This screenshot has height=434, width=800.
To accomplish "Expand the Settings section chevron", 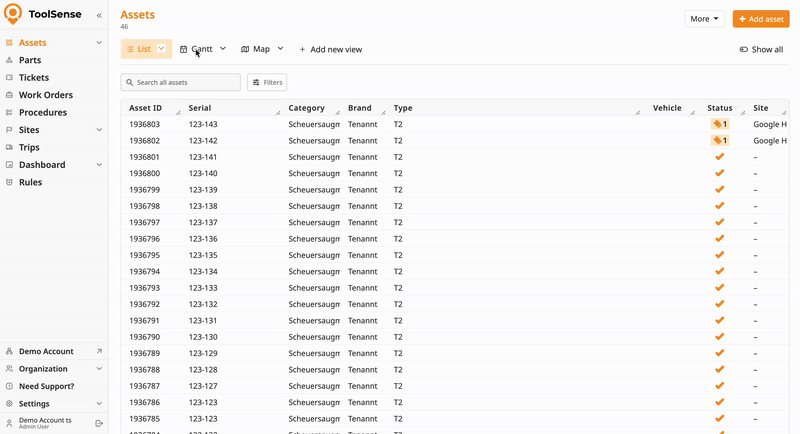I will click(x=99, y=404).
